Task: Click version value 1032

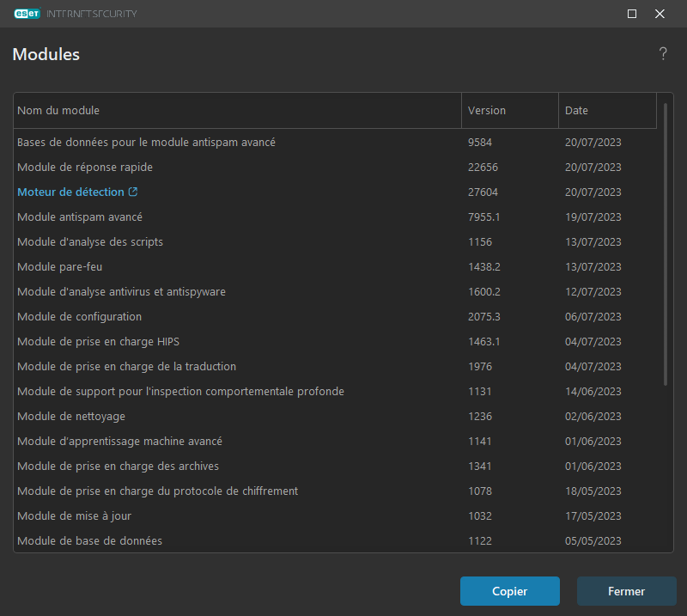Action: [480, 516]
